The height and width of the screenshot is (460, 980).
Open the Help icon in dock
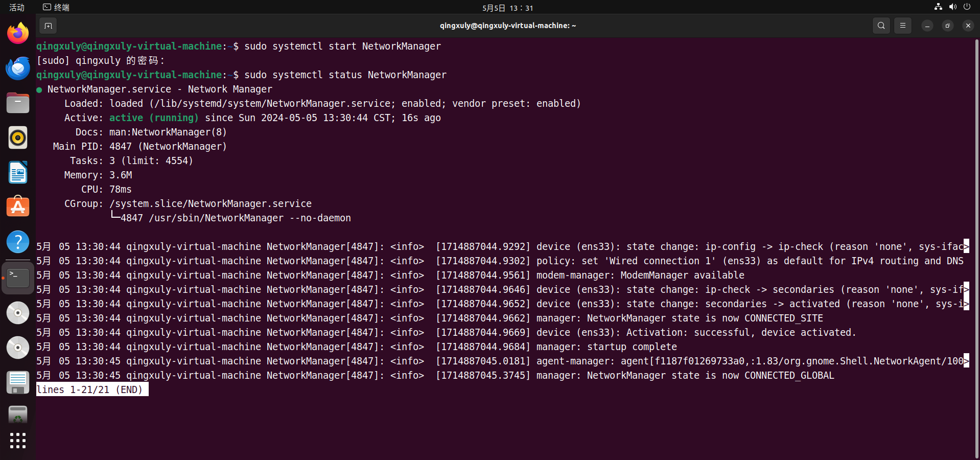pos(18,242)
